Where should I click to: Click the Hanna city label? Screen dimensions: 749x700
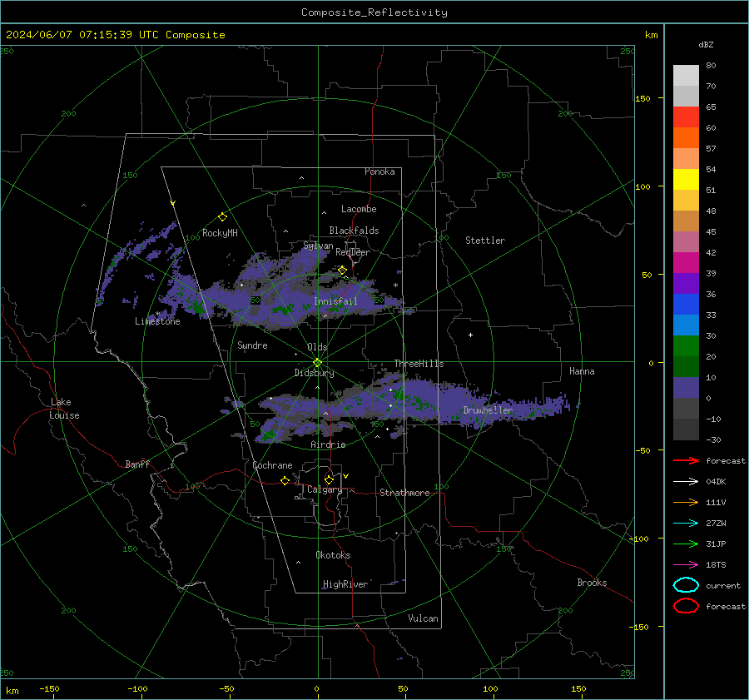582,371
